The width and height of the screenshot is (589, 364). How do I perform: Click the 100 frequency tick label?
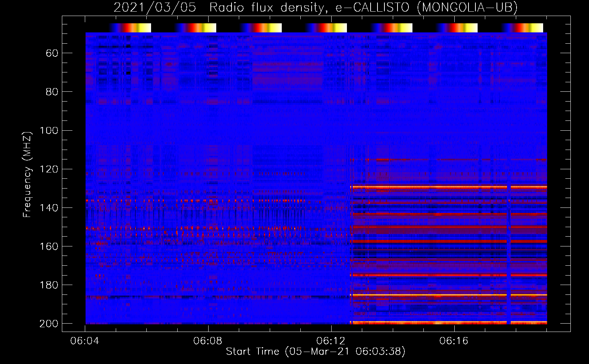tap(49, 131)
